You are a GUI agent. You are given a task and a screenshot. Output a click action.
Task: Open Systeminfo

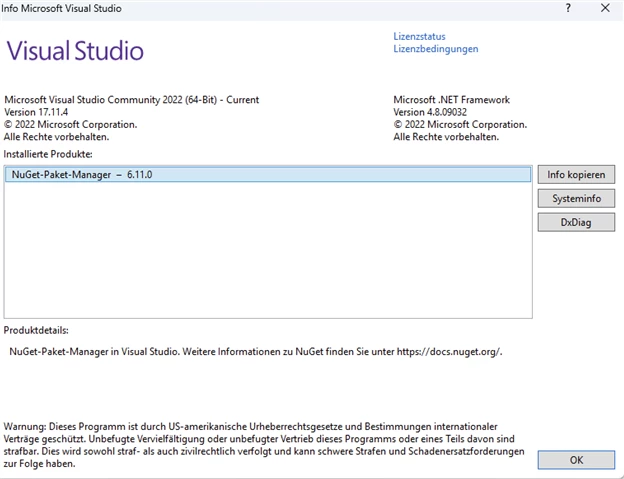(x=576, y=199)
